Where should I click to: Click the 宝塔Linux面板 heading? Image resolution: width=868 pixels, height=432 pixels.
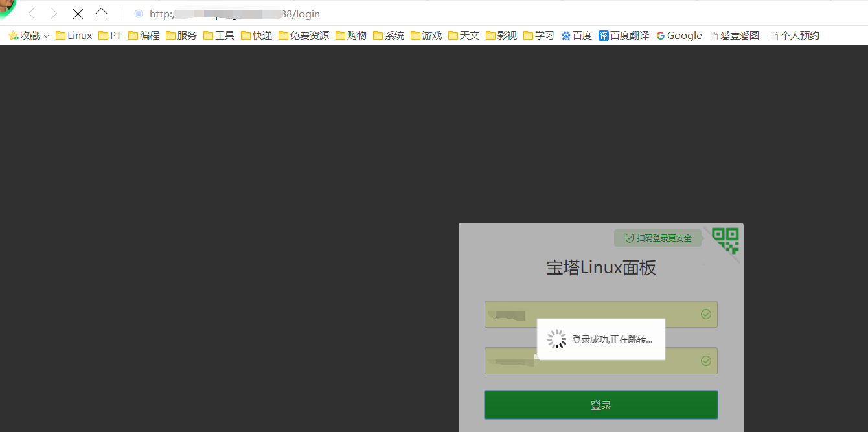tap(601, 268)
